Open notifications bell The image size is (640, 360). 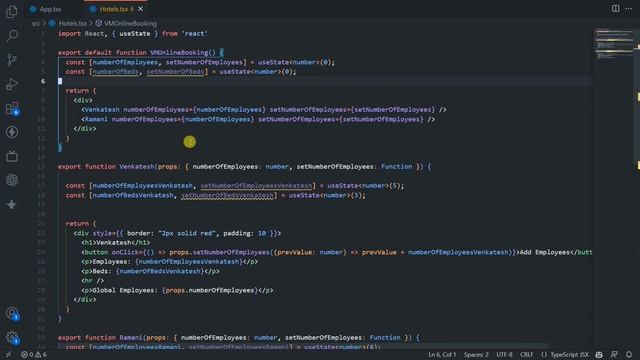click(629, 355)
